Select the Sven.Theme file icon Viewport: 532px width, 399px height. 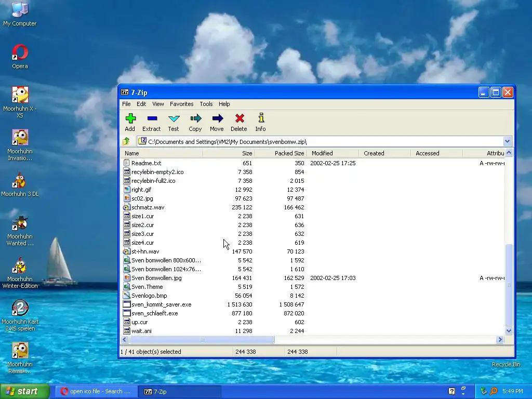click(127, 287)
